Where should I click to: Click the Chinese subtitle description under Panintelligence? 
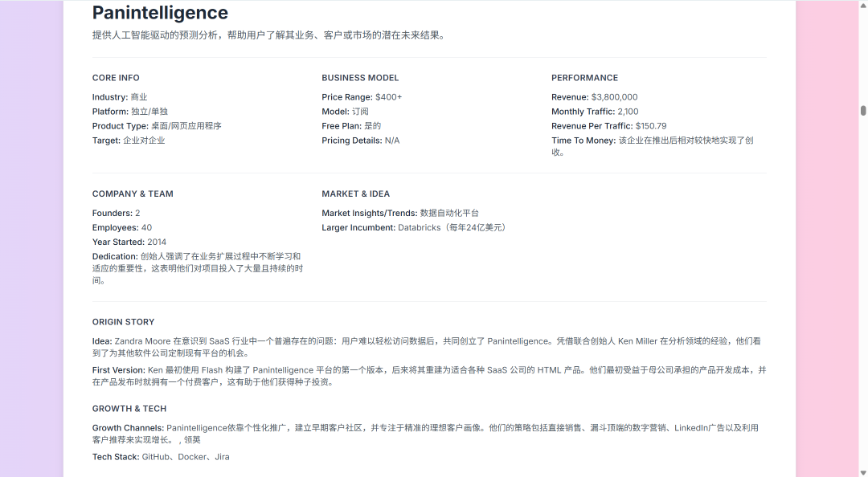269,35
